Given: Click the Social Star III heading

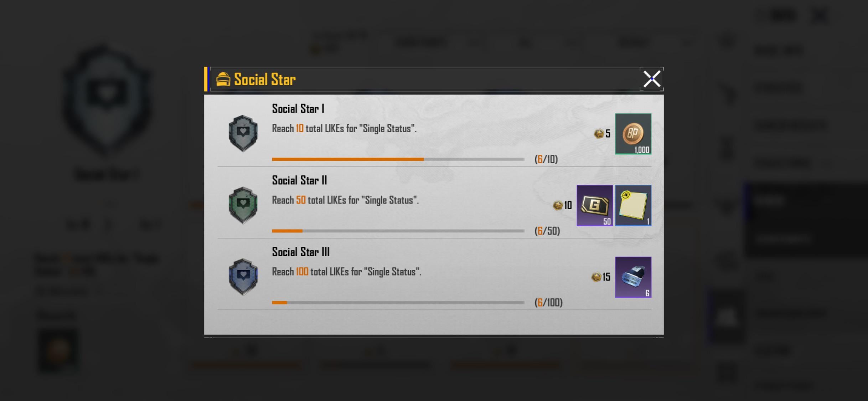Looking at the screenshot, I should [301, 252].
